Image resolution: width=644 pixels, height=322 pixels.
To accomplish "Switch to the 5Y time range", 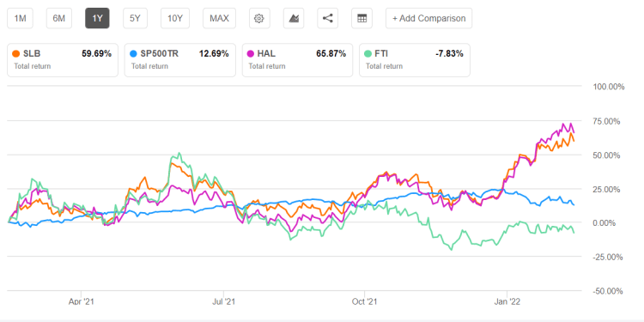I will click(x=135, y=19).
